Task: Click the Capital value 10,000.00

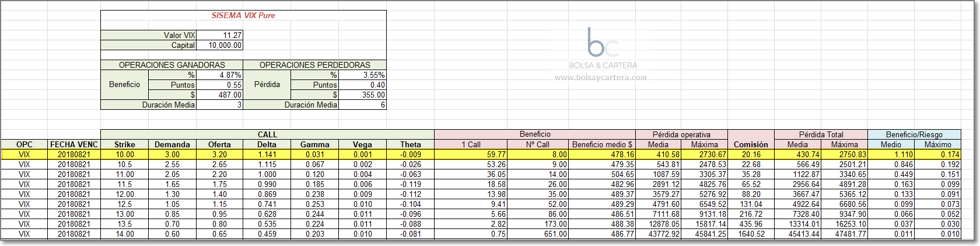Action: [220, 45]
